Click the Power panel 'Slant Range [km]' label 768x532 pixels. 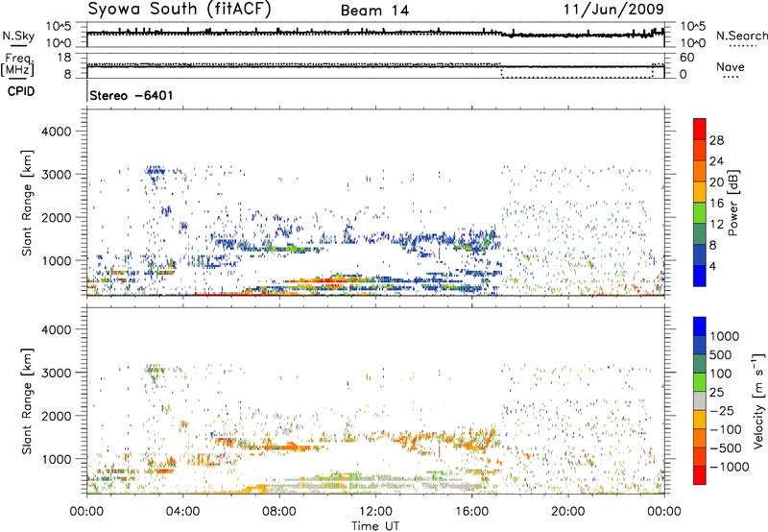[x=27, y=203]
